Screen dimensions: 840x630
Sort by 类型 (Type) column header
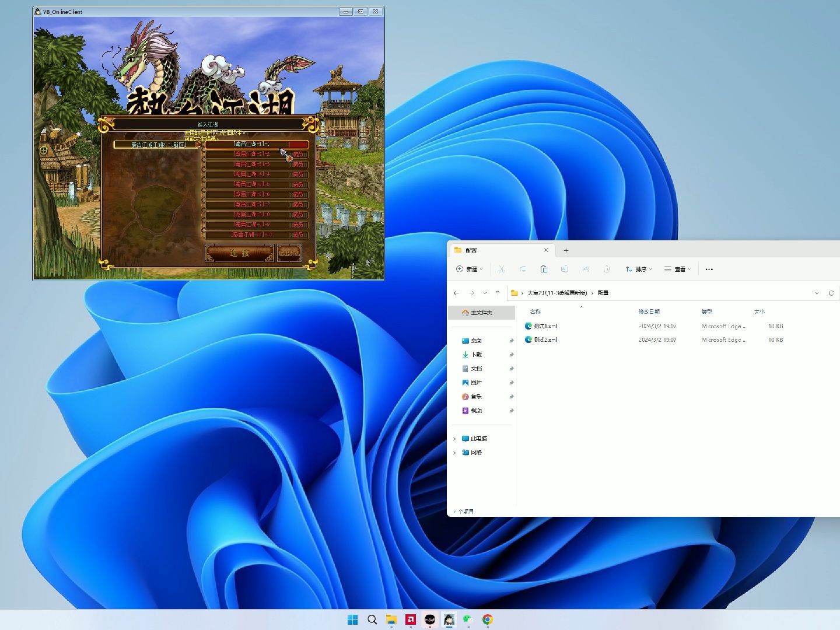(x=707, y=311)
